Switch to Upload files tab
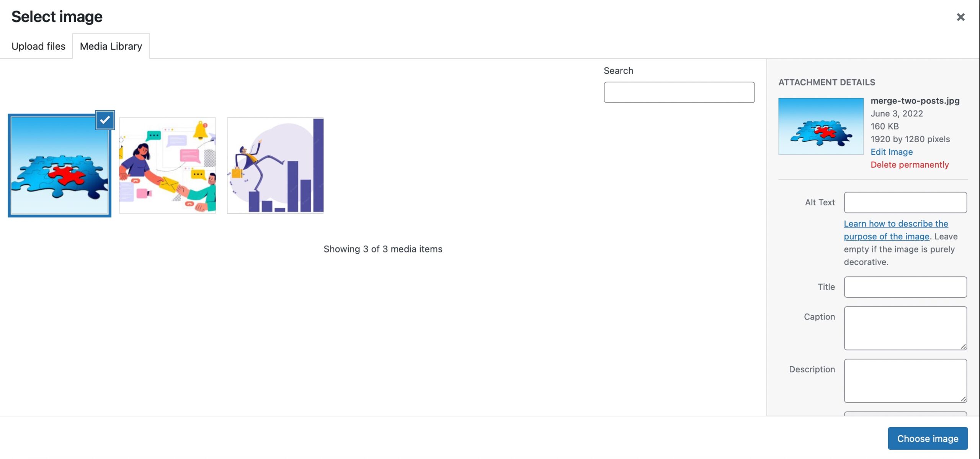Screen dimensions: 980x459 (x=38, y=46)
